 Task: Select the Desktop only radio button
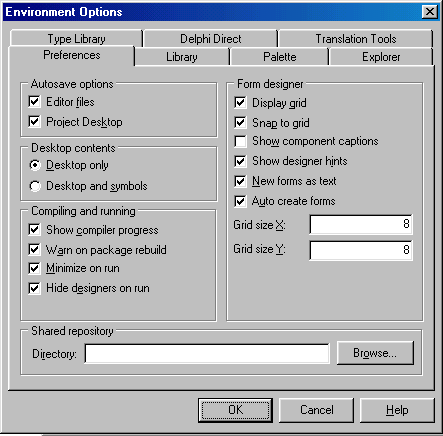[35, 165]
